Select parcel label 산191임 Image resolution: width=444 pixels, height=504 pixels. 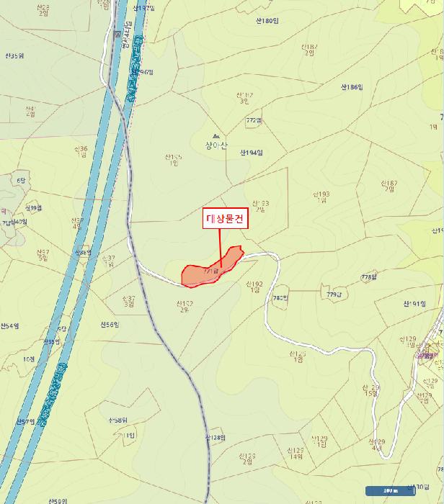(414, 303)
